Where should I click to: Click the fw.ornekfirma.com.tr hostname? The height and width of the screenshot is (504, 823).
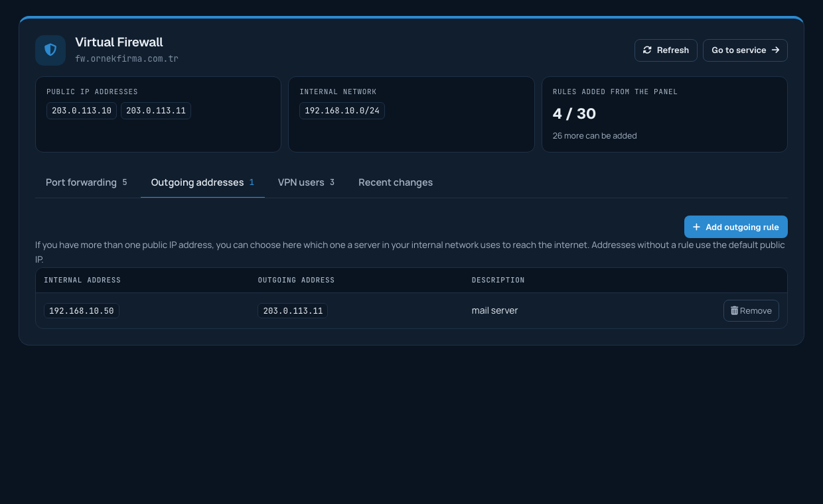tap(127, 58)
